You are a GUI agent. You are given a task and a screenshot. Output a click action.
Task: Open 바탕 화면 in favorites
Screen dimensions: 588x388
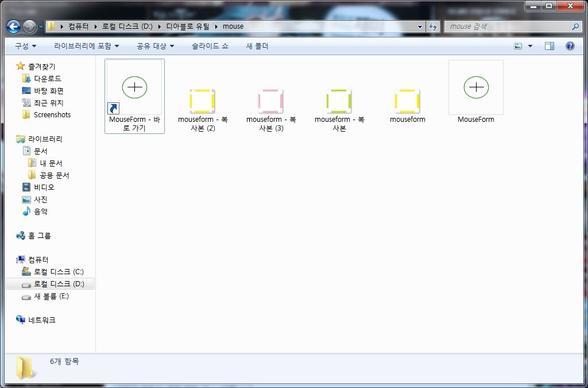42,90
